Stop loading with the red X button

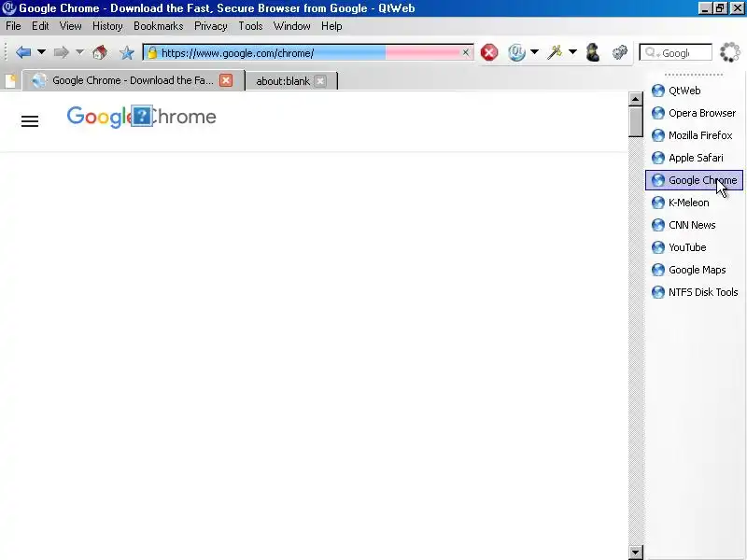pos(488,52)
